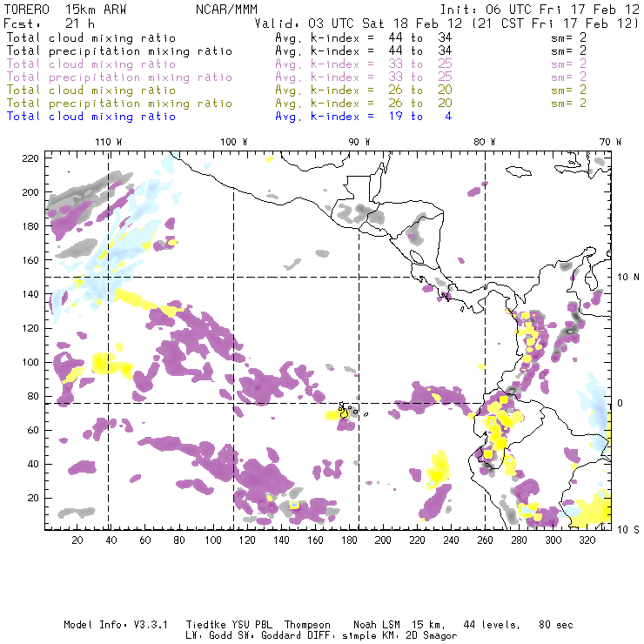
Task: Click the 'Thompson' microphysics text
Action: [307, 625]
